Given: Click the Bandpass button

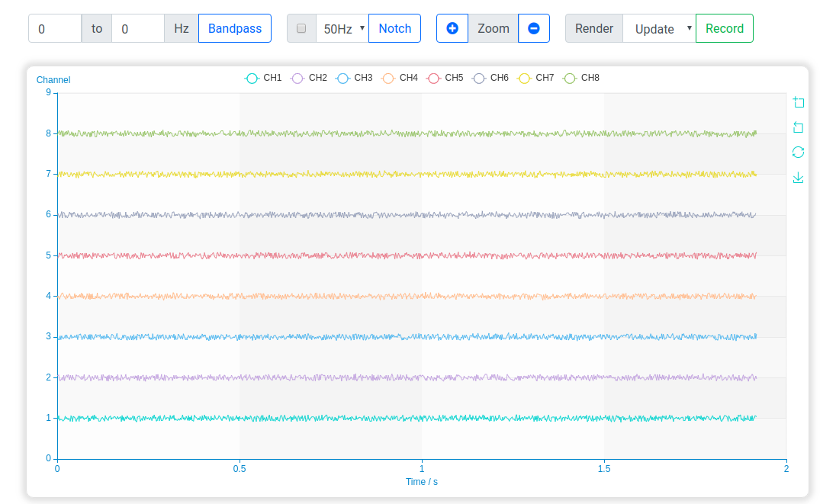Looking at the screenshot, I should (x=234, y=27).
